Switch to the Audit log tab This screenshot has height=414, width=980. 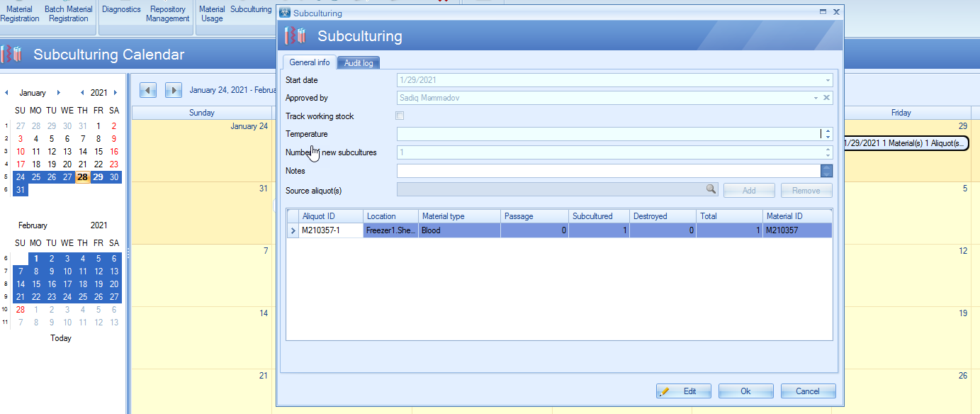[x=359, y=63]
